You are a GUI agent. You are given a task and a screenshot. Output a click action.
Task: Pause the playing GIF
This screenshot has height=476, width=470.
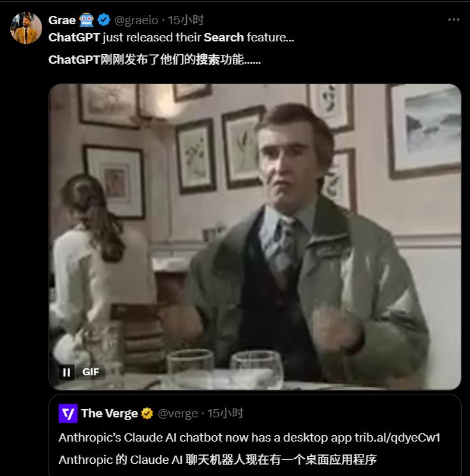(x=66, y=372)
